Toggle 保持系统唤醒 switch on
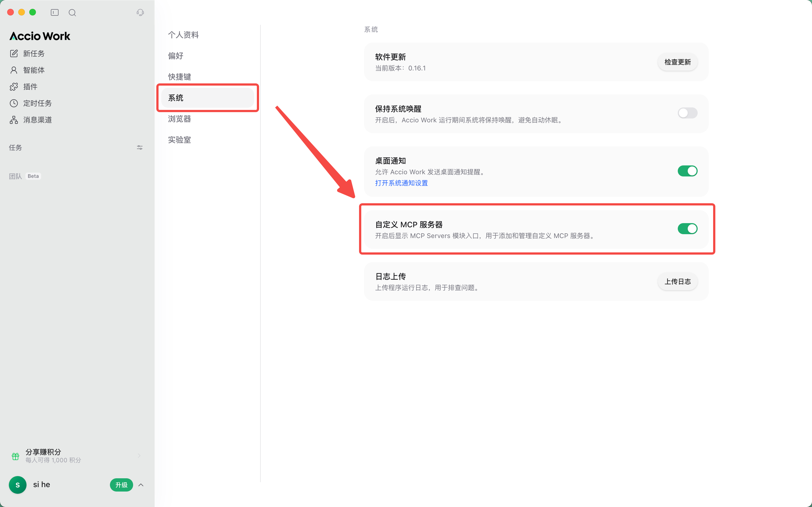The height and width of the screenshot is (507, 812). pos(687,113)
